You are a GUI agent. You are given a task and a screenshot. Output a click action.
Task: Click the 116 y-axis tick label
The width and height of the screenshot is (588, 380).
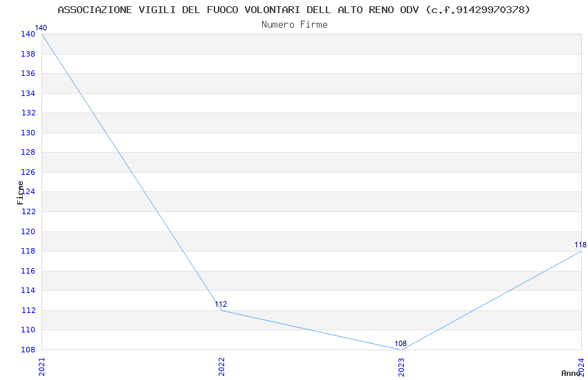[x=28, y=271]
